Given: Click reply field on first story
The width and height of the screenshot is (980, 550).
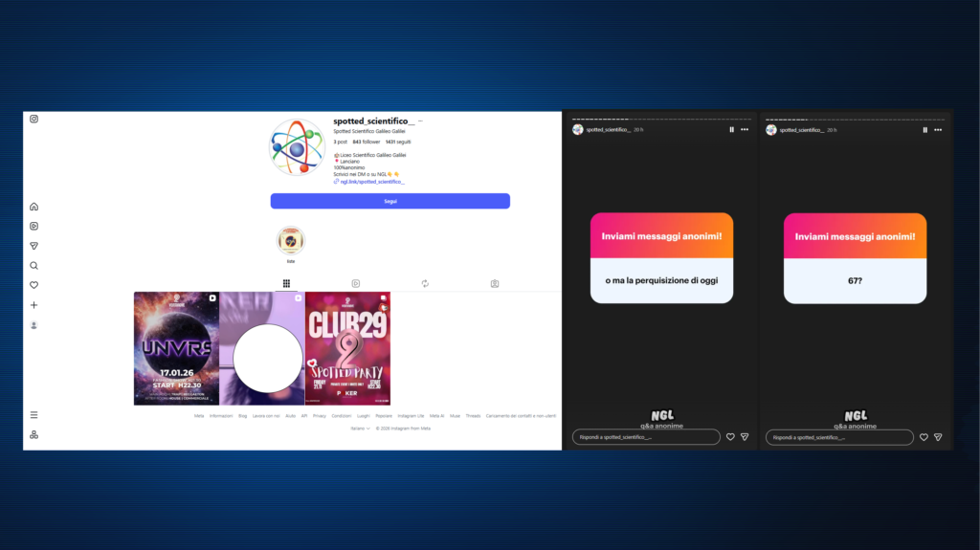Looking at the screenshot, I should coord(646,437).
